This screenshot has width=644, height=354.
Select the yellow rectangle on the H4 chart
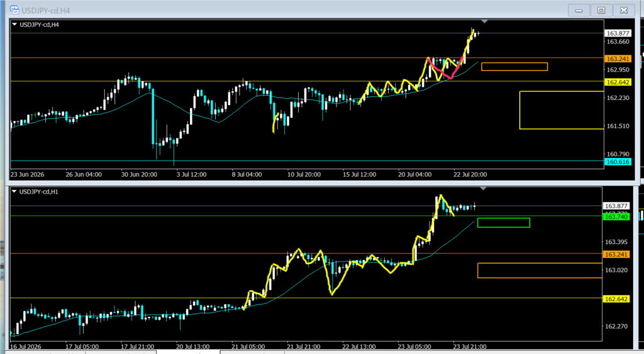562,110
